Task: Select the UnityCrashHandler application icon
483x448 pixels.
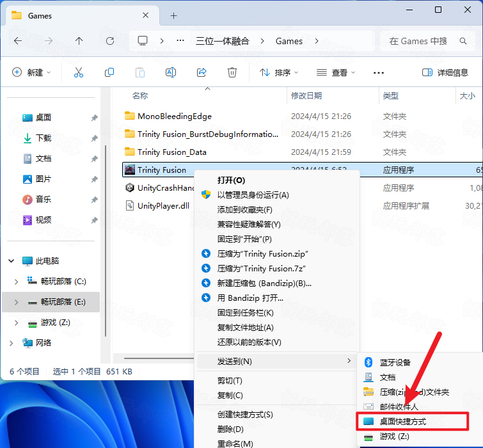Action: tap(130, 188)
